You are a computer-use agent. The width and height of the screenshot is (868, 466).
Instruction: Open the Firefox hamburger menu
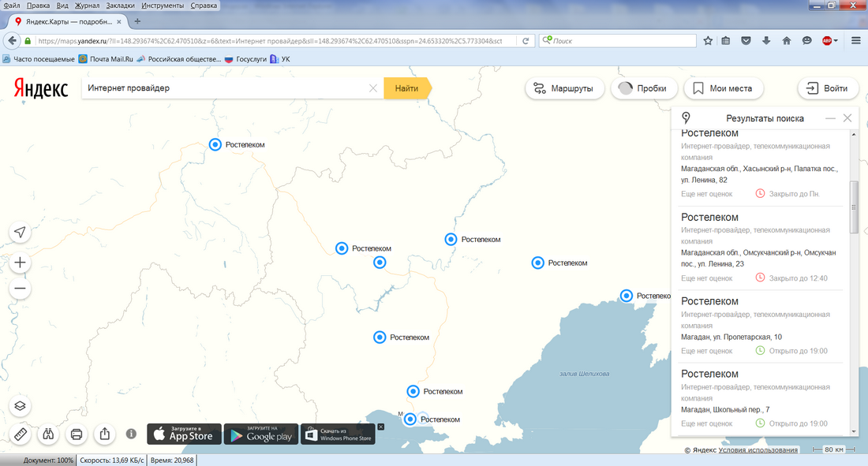[856, 41]
